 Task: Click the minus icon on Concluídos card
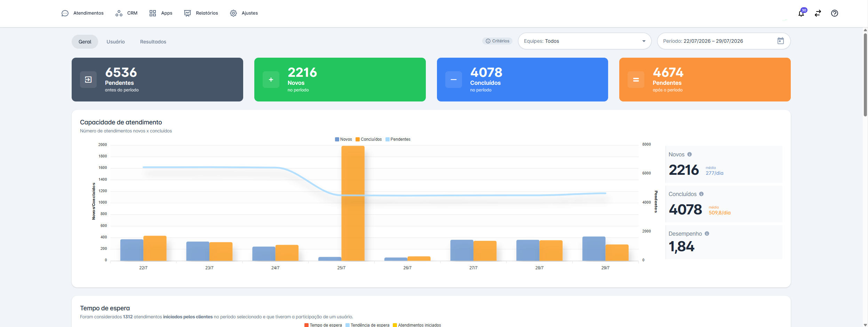[454, 80]
